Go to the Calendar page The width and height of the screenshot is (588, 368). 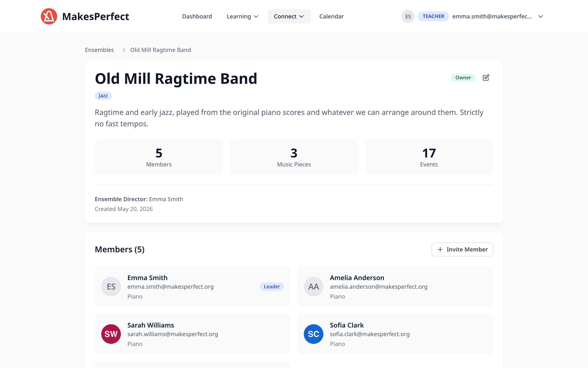point(331,16)
